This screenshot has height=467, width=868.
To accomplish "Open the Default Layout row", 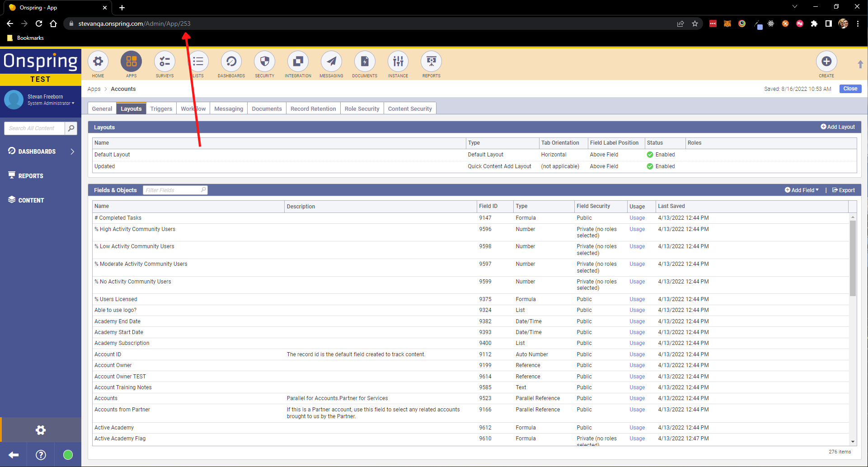I will (x=474, y=155).
